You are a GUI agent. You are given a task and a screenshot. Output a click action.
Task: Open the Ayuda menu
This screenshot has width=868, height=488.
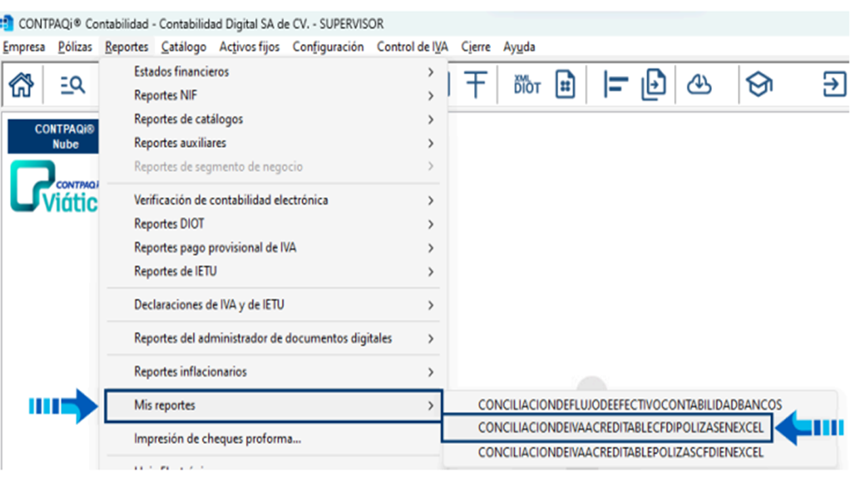[519, 47]
